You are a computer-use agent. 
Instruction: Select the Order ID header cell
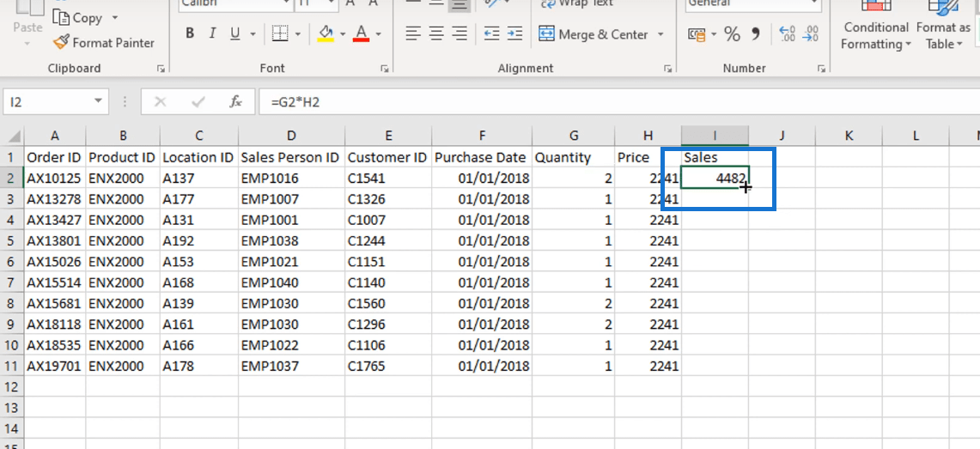click(x=55, y=157)
